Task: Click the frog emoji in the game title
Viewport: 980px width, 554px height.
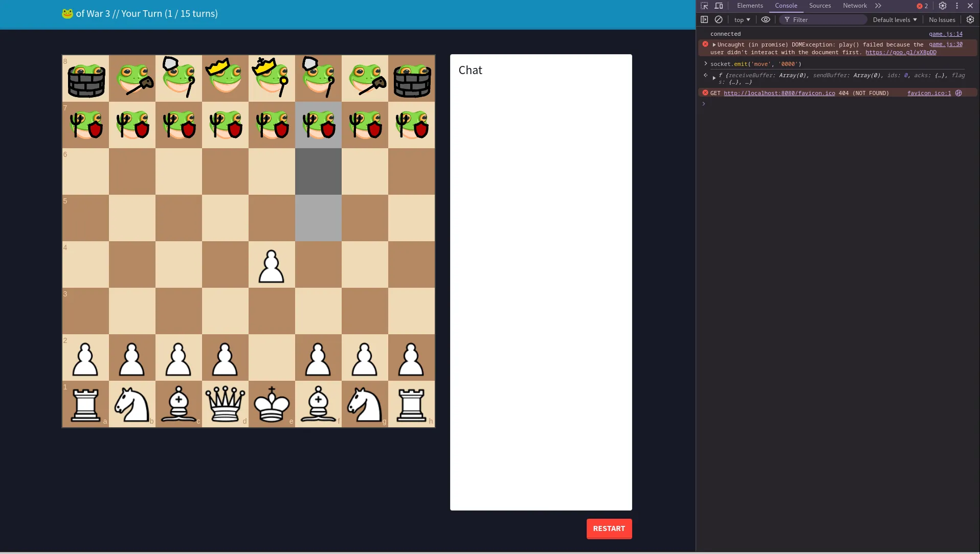Action: pyautogui.click(x=67, y=13)
